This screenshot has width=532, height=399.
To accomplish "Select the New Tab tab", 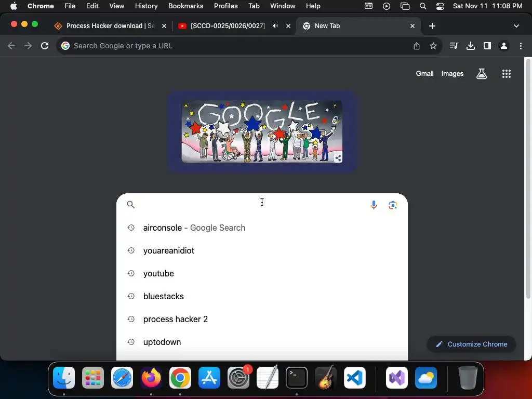I will tap(358, 26).
